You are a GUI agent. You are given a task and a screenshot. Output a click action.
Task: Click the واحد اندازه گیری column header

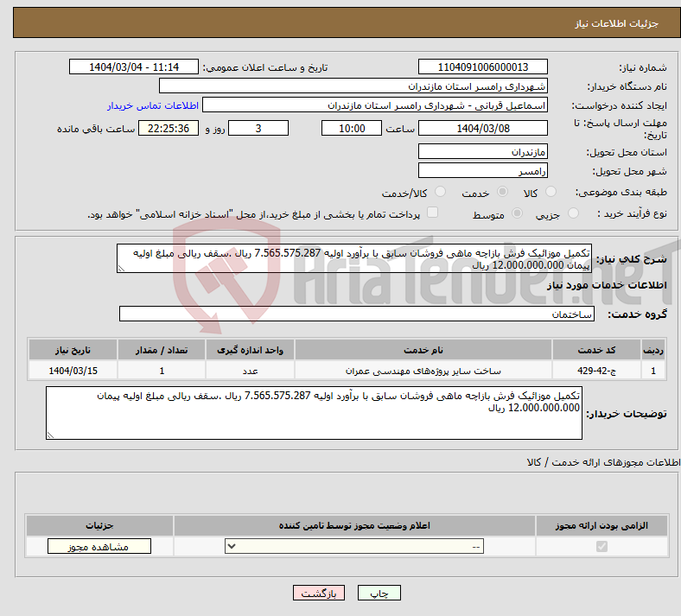250,350
